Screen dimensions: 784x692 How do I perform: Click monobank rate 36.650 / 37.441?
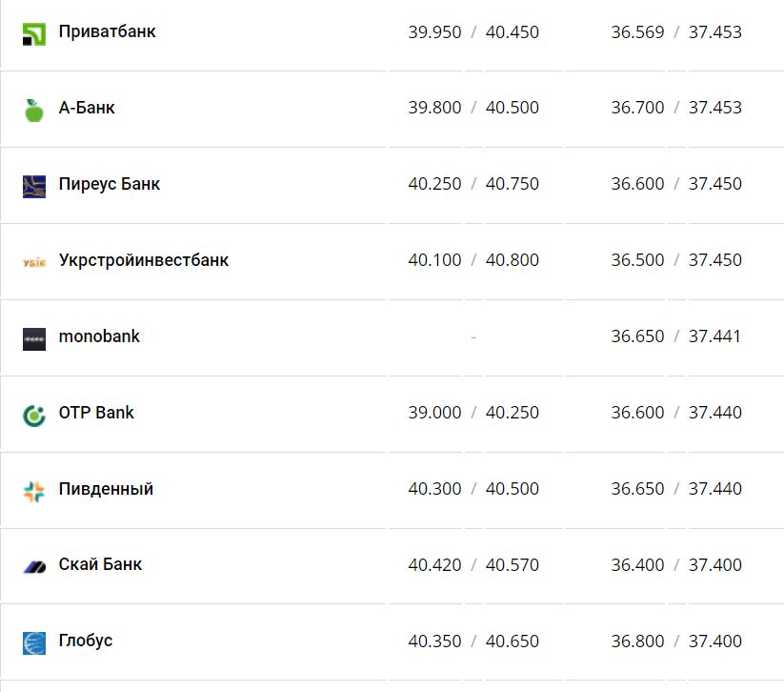[x=676, y=336]
